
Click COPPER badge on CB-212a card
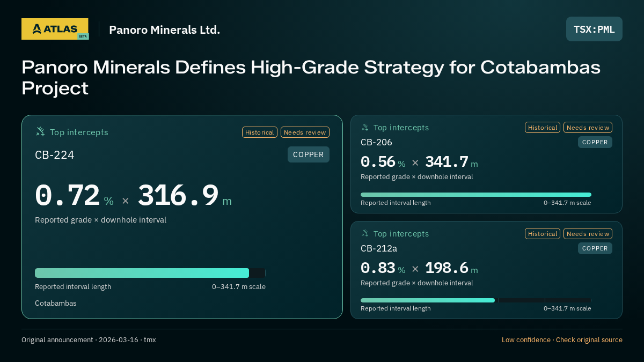595,248
